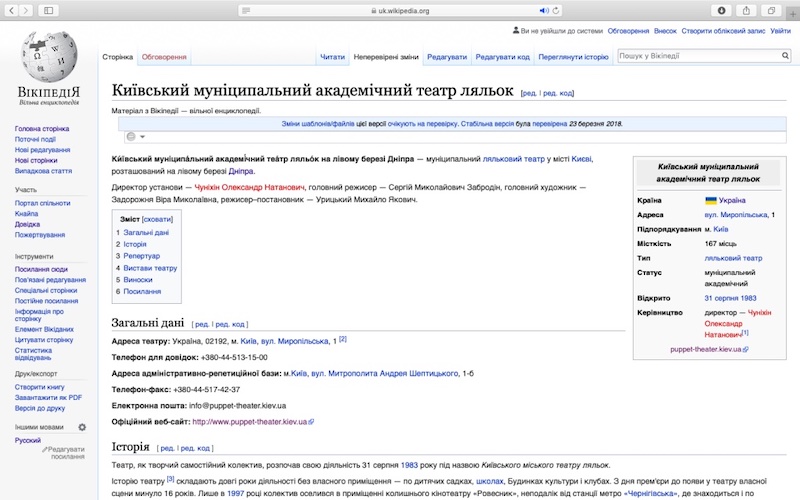Click the uk.wikipedia.org address bar
This screenshot has width=800, height=500.
[399, 11]
